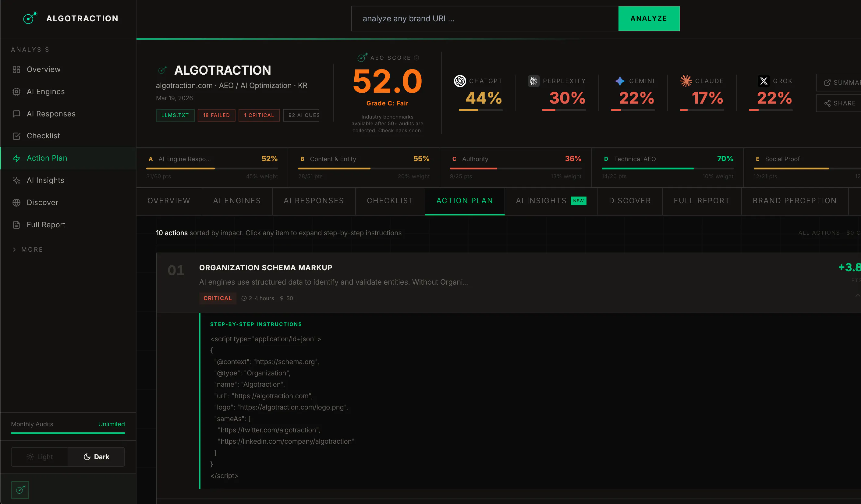Focus the analyze any brand URL field
Viewport: 861px width, 504px height.
485,19
